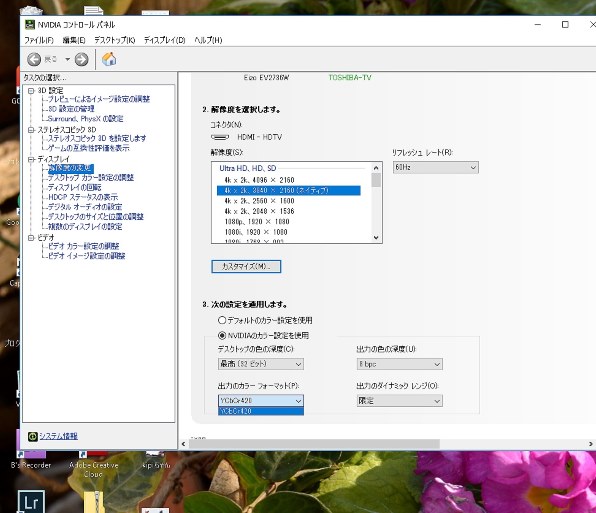Image resolution: width=596 pixels, height=513 pixels.
Task: Select デフォルトのカラー設定を使用 radio button
Action: tap(222, 320)
